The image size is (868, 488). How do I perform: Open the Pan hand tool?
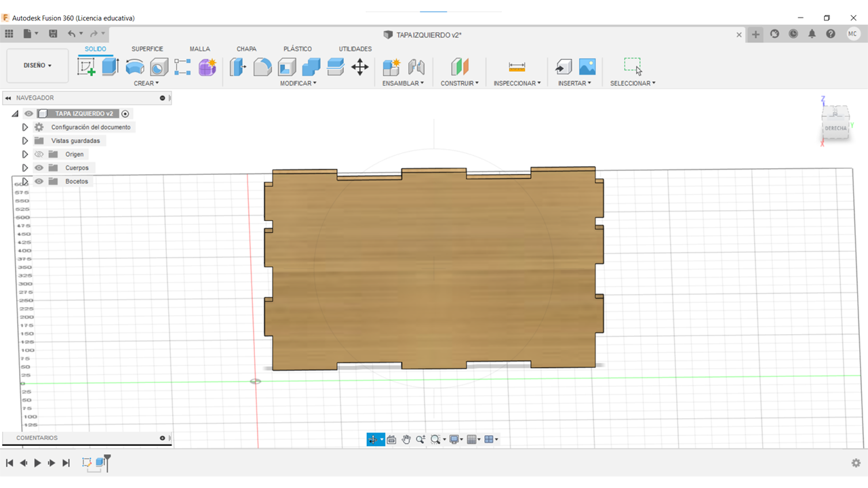point(406,439)
